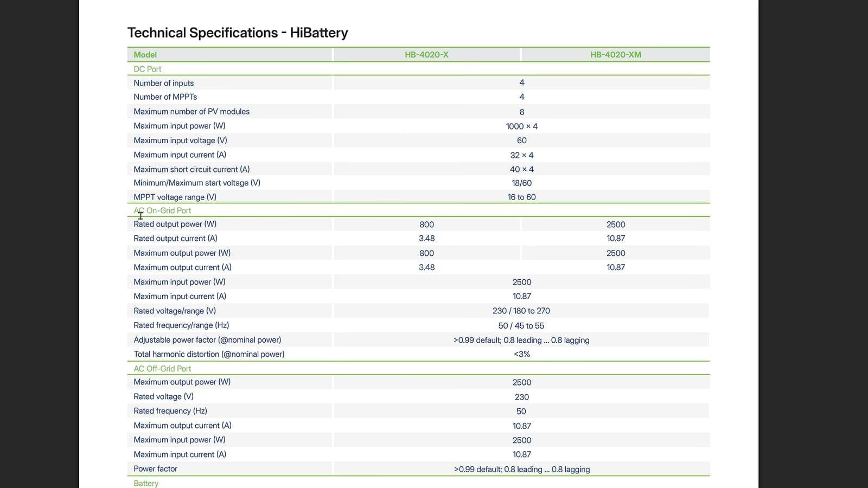Viewport: 868px width, 488px height.
Task: Click 'MPPT voltage range (V)' row label
Action: pos(175,197)
